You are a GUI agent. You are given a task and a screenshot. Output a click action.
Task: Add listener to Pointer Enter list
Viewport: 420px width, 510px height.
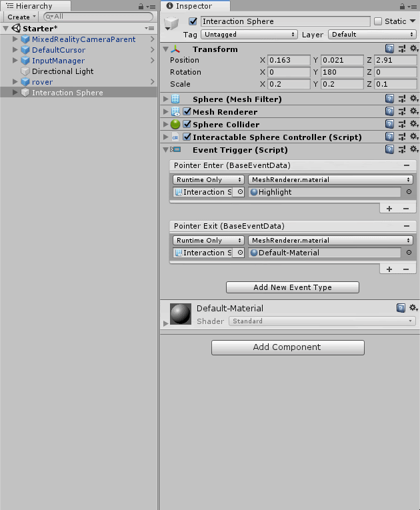click(x=389, y=209)
